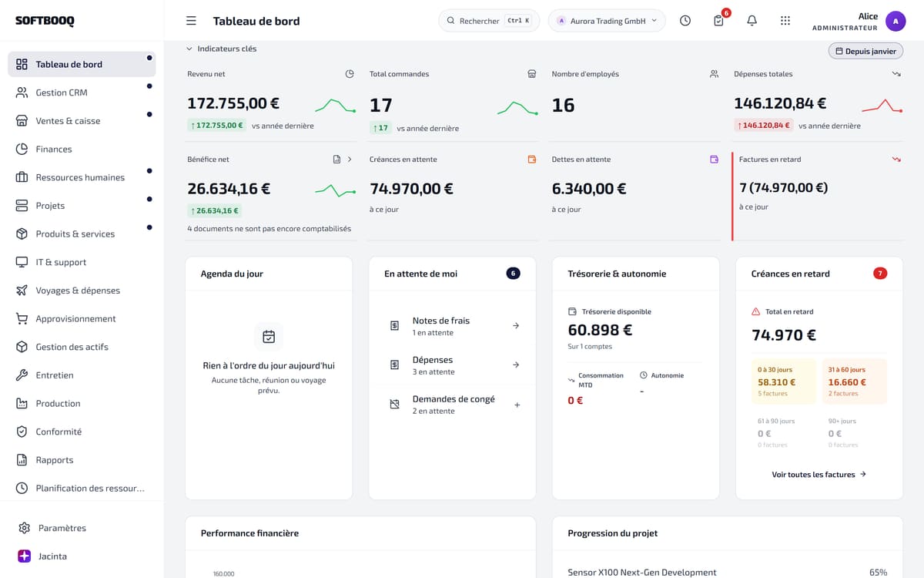
Task: Open the notifications bell
Action: pos(752,21)
